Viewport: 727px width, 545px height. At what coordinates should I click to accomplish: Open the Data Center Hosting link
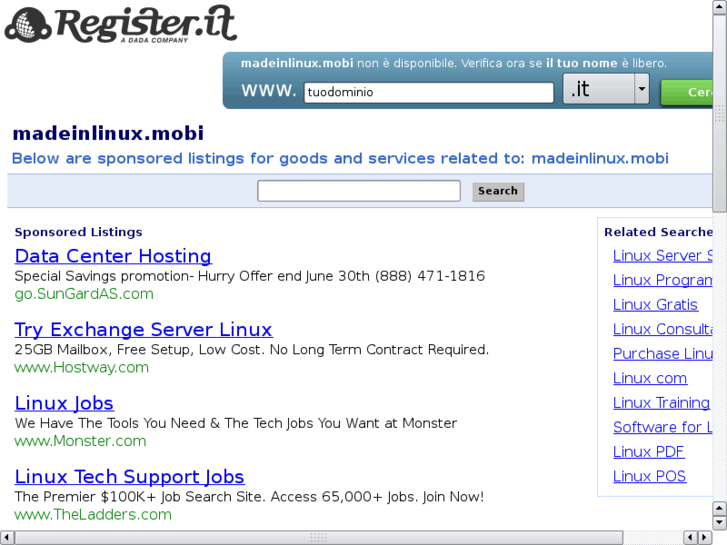[113, 256]
